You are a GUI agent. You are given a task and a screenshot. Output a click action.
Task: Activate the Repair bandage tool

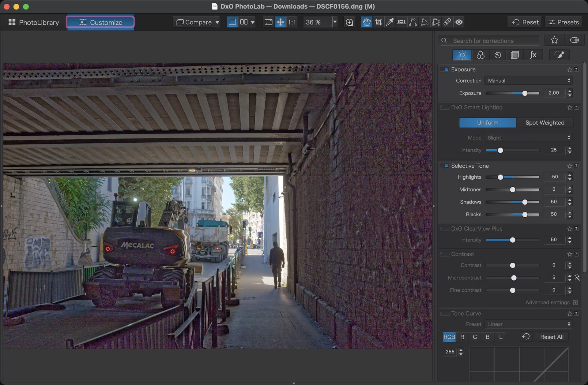pyautogui.click(x=447, y=22)
